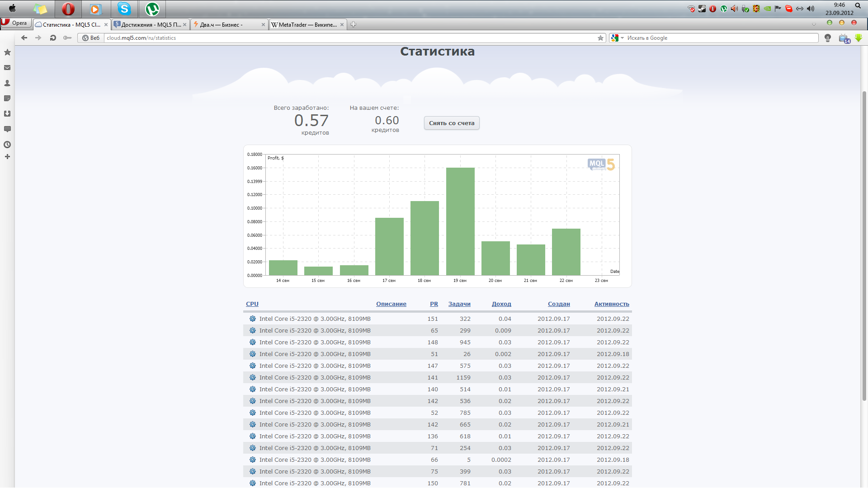The height and width of the screenshot is (488, 868).
Task: Sort table by Доход column header
Action: (x=501, y=304)
